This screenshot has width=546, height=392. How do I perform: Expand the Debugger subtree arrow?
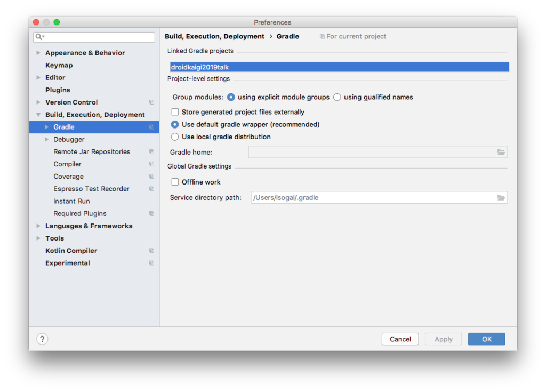tap(47, 139)
